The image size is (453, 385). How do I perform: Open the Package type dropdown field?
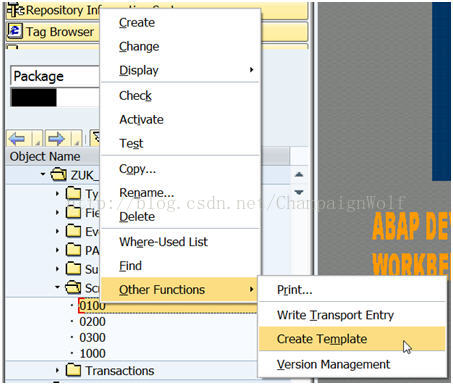(x=55, y=76)
